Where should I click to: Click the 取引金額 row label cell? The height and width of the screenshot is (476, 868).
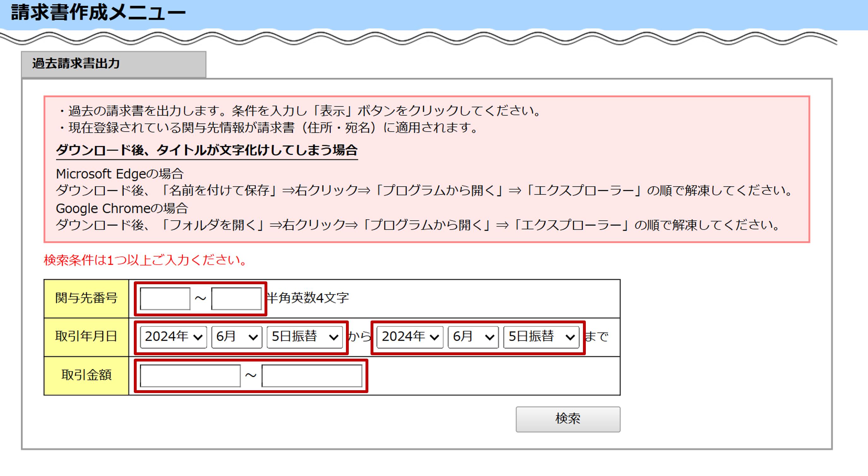86,375
